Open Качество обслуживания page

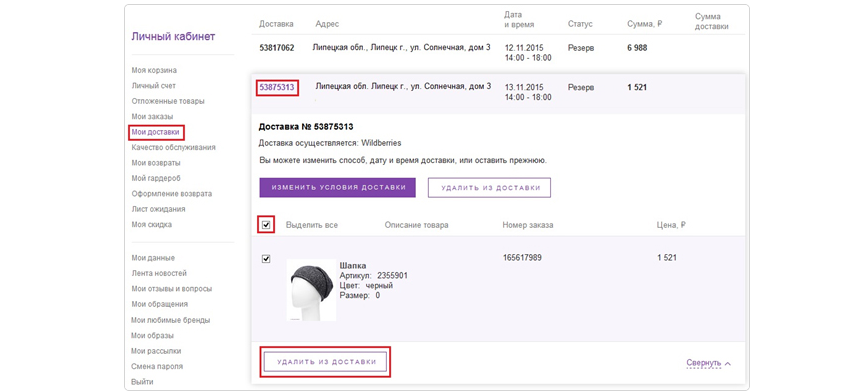click(x=173, y=147)
